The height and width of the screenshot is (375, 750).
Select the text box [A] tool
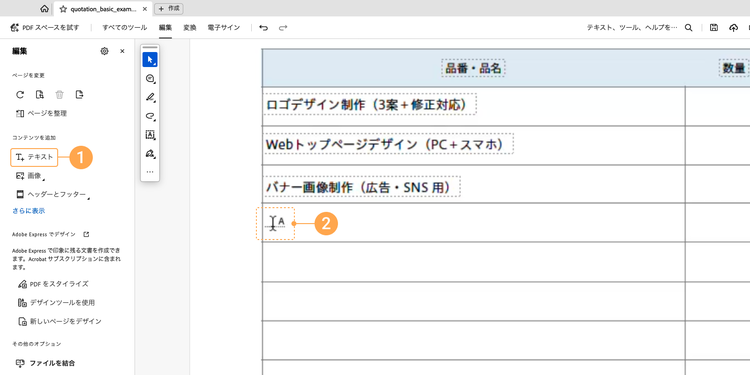[150, 134]
